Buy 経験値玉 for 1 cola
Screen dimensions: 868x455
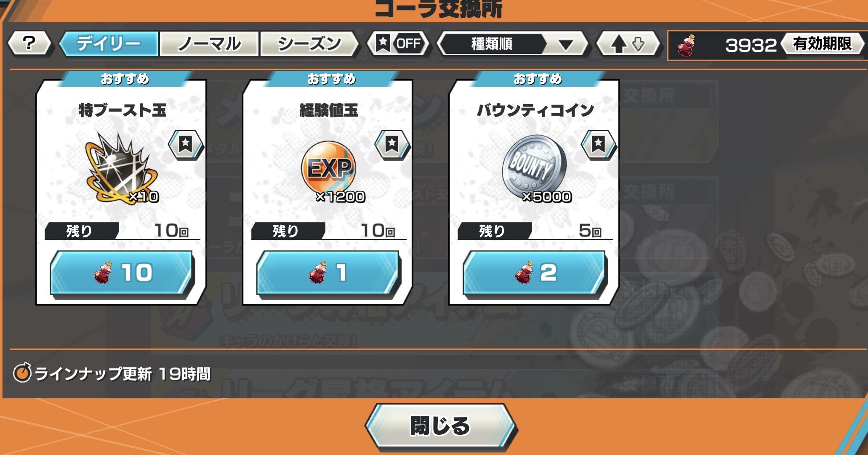pyautogui.click(x=328, y=273)
